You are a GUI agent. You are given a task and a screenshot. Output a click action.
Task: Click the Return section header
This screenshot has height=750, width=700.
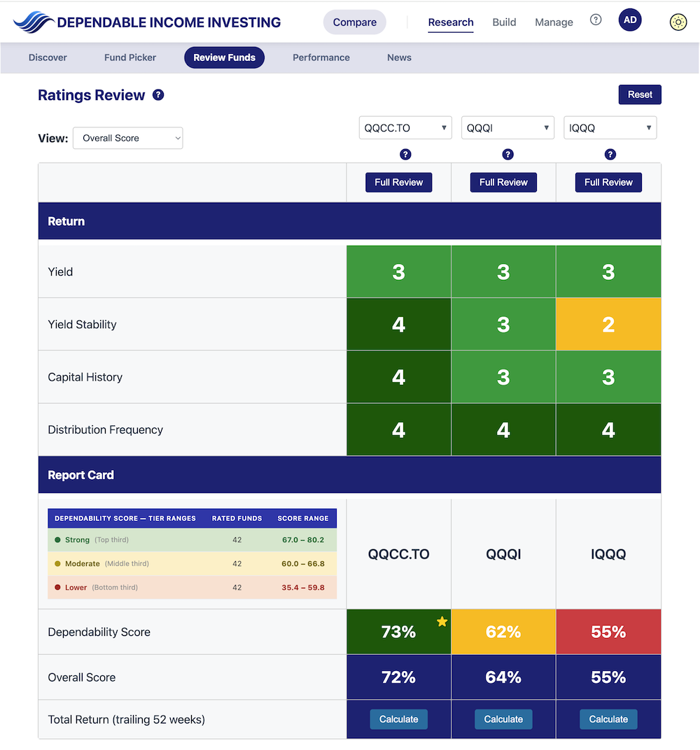349,221
